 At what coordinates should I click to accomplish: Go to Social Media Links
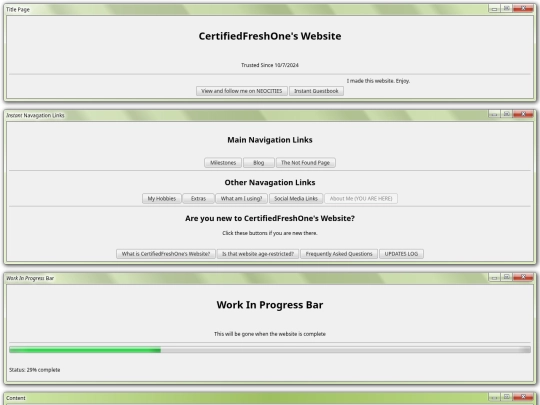(x=296, y=199)
